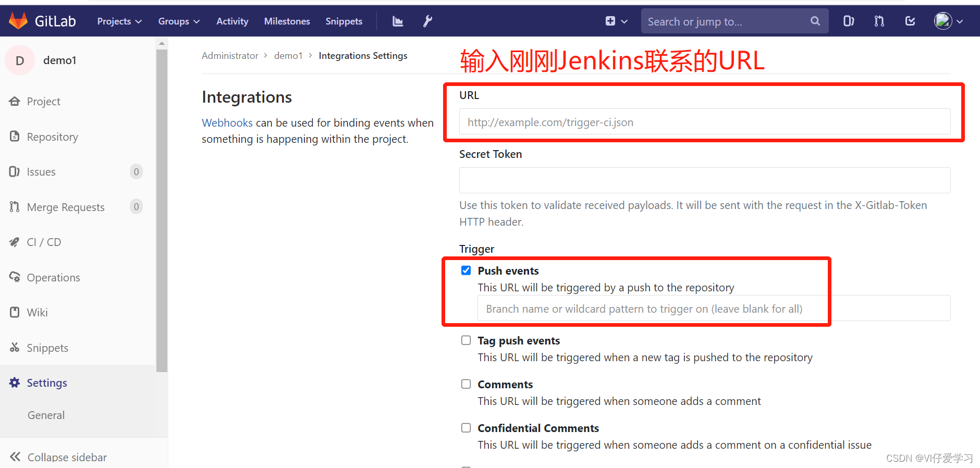Click the Comments label text
The width and height of the screenshot is (980, 468).
tap(505, 385)
